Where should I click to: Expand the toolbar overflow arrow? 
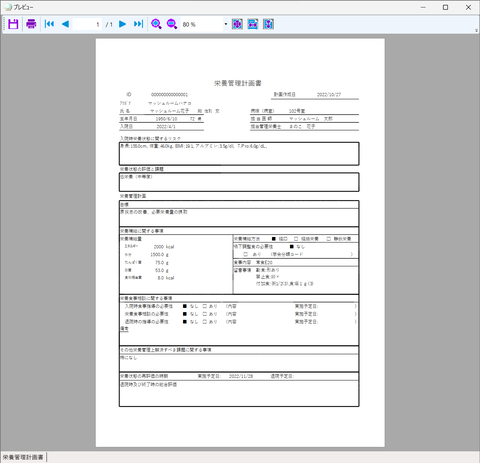476,31
